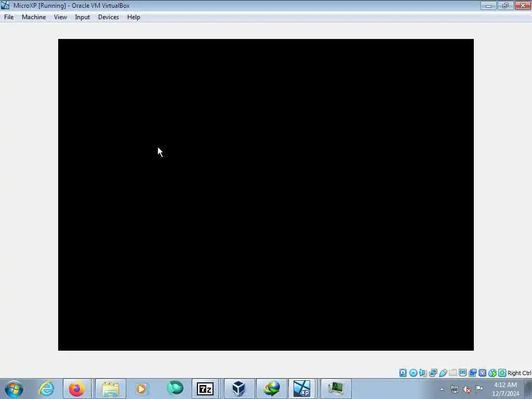
Task: Open Windows Explorer folder from taskbar
Action: click(111, 389)
